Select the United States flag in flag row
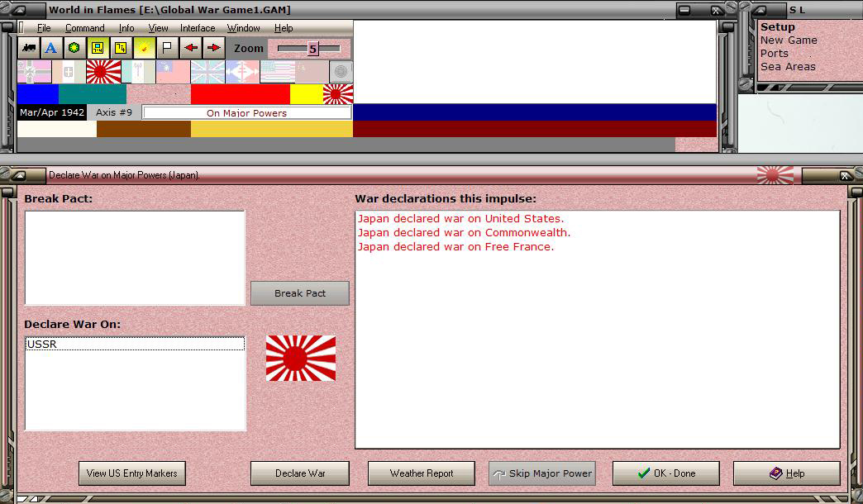The height and width of the screenshot is (504, 863). 277,72
